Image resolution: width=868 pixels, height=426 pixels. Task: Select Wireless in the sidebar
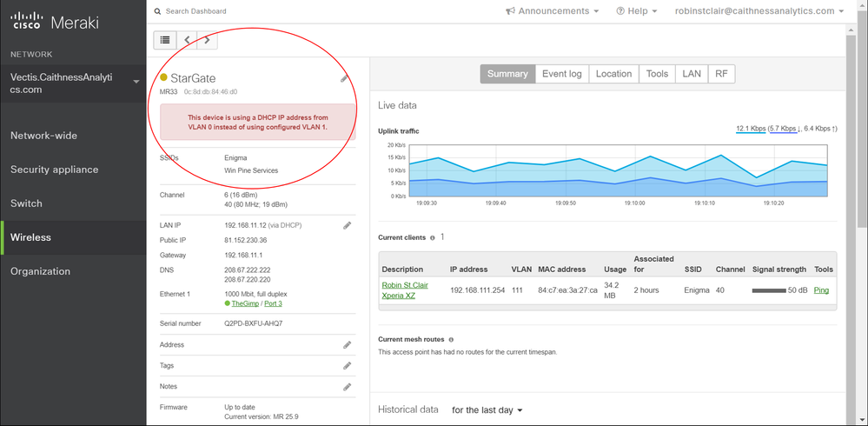(x=73, y=237)
